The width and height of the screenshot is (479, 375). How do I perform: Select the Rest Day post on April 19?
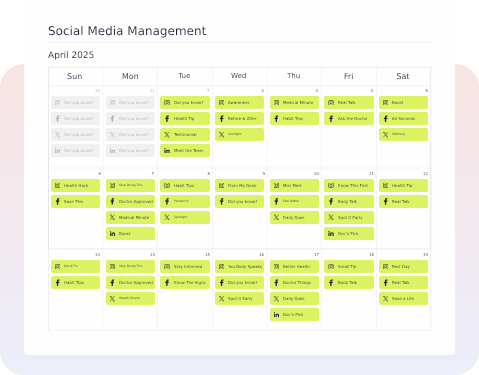[403, 267]
